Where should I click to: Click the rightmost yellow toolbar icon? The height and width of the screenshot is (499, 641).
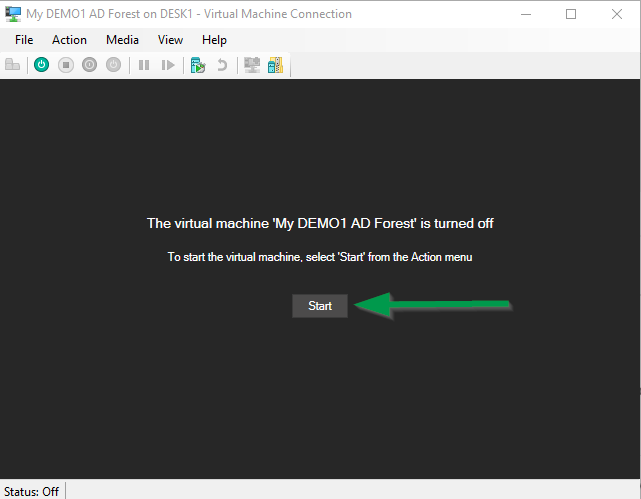click(275, 65)
